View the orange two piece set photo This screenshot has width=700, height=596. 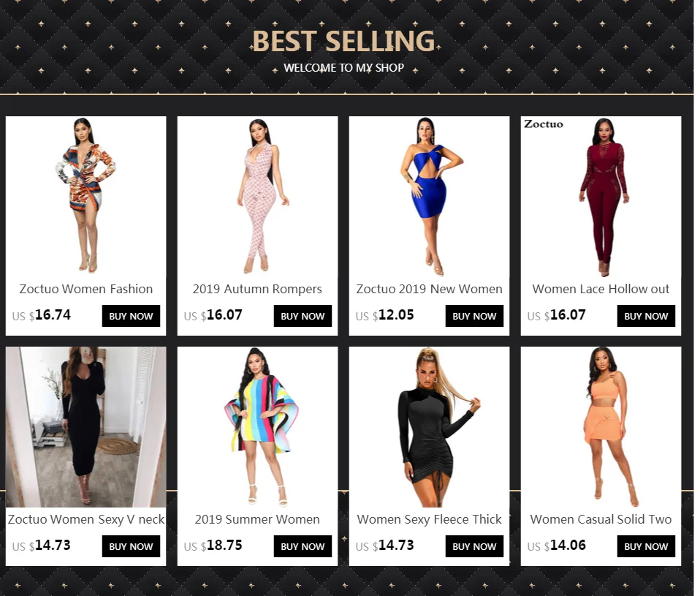[x=601, y=426]
